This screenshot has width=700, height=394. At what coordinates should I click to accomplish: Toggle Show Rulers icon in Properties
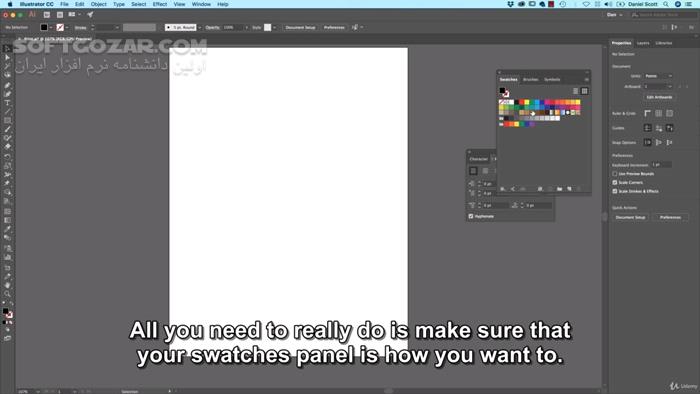point(647,113)
